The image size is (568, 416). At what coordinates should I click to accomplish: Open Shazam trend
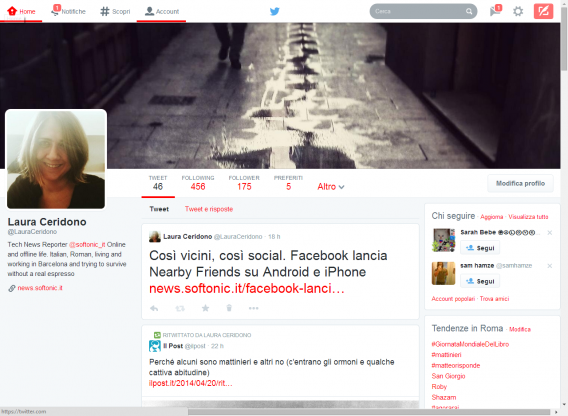tap(444, 397)
